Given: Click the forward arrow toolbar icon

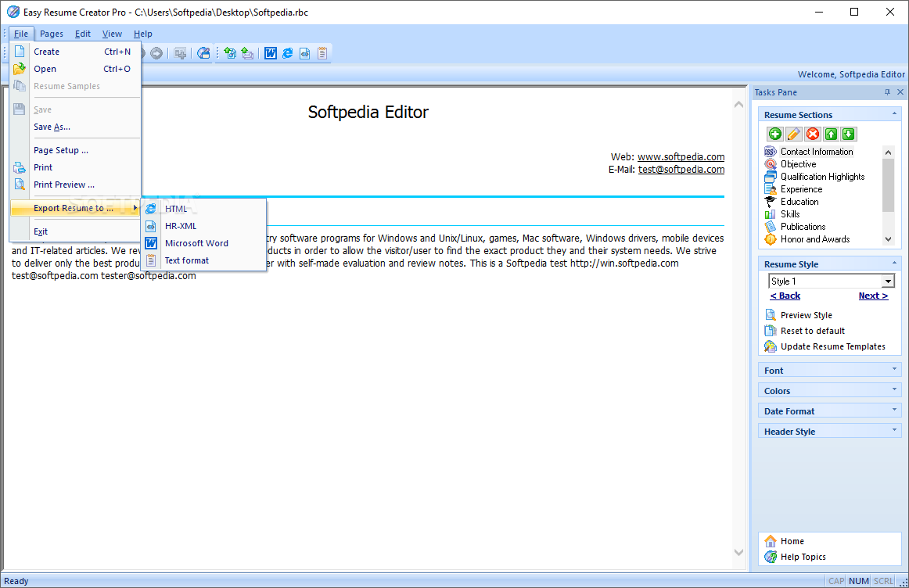Looking at the screenshot, I should [x=156, y=53].
